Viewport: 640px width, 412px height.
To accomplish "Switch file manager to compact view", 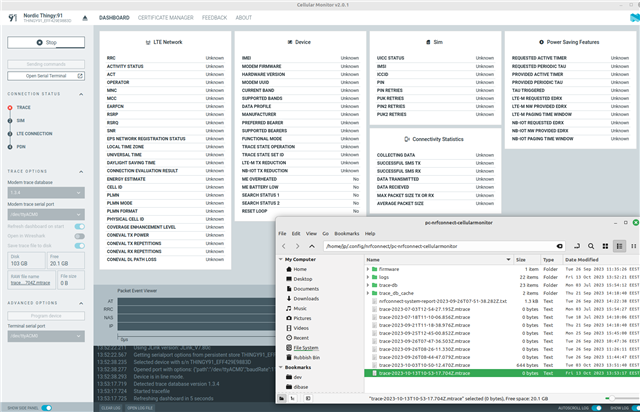I will 633,246.
